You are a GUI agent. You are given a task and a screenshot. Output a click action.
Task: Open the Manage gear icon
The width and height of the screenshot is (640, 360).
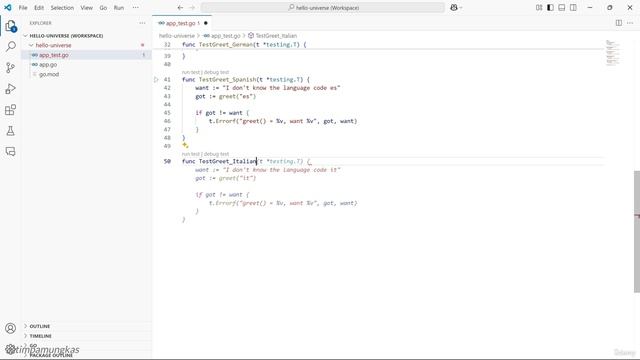click(11, 349)
